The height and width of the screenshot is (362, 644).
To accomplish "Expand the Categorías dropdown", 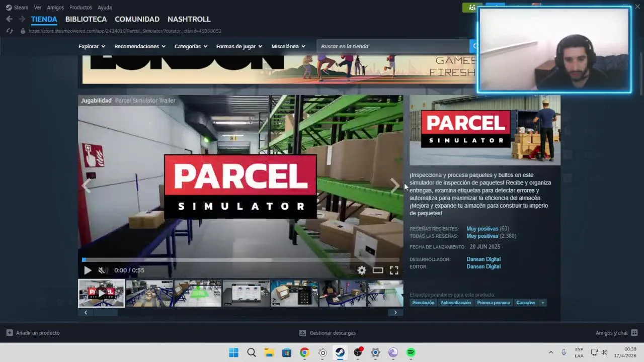I will 191,46.
